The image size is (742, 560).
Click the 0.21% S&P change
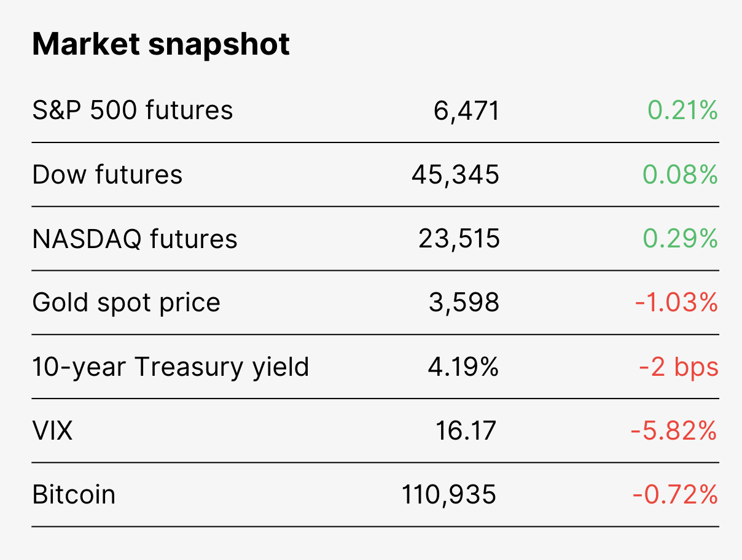coord(682,111)
